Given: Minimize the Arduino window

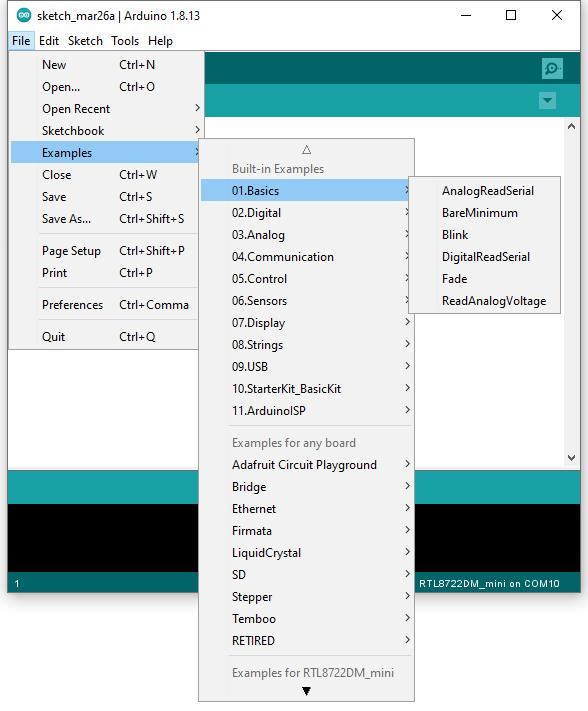Looking at the screenshot, I should pyautogui.click(x=466, y=15).
